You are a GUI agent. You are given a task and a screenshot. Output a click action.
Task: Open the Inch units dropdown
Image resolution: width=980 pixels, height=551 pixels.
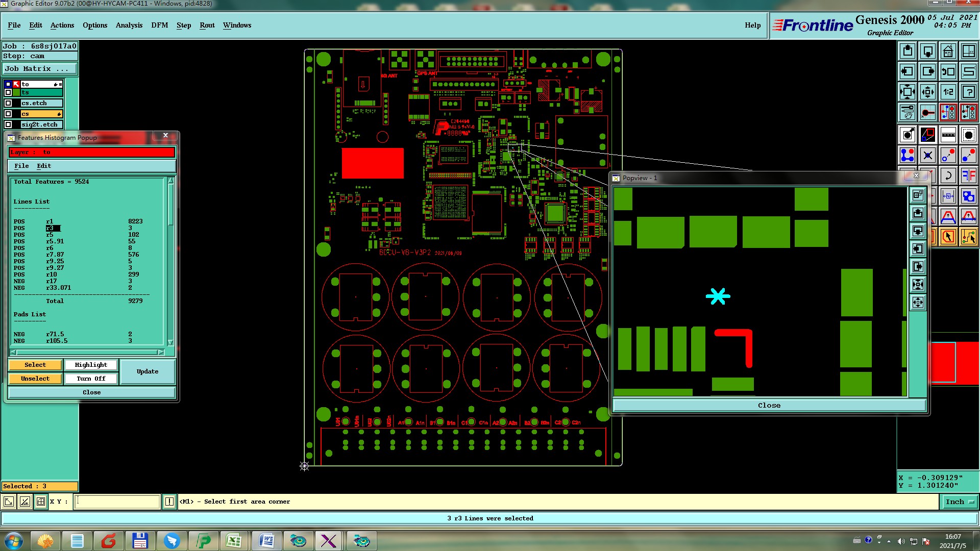point(960,502)
